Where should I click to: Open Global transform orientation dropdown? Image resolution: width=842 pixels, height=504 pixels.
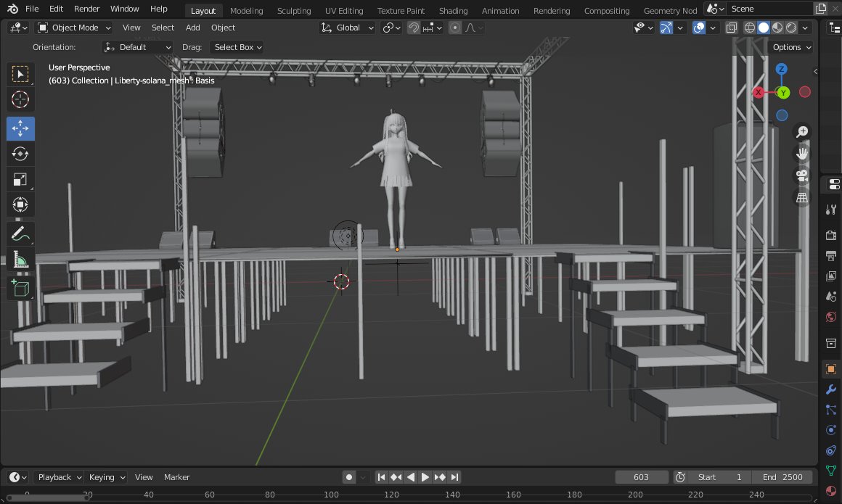click(x=348, y=28)
